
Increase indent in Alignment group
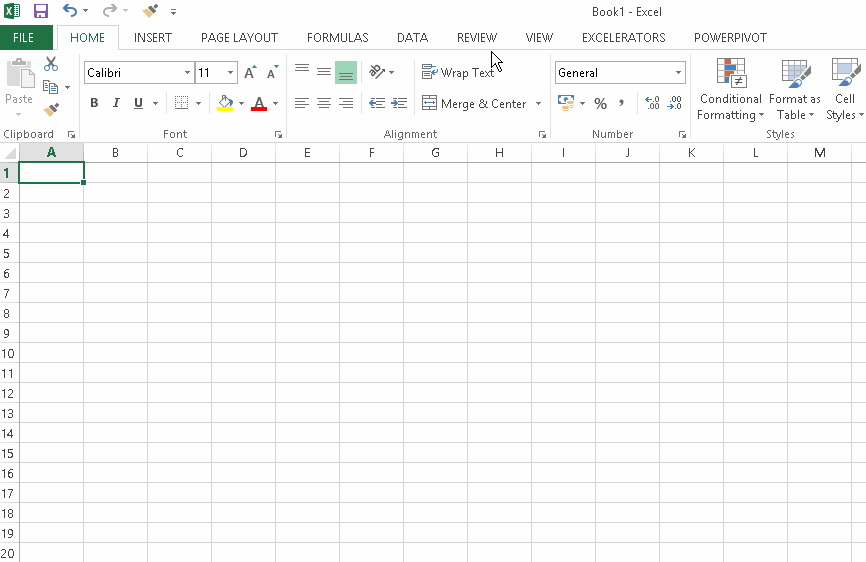pos(399,103)
